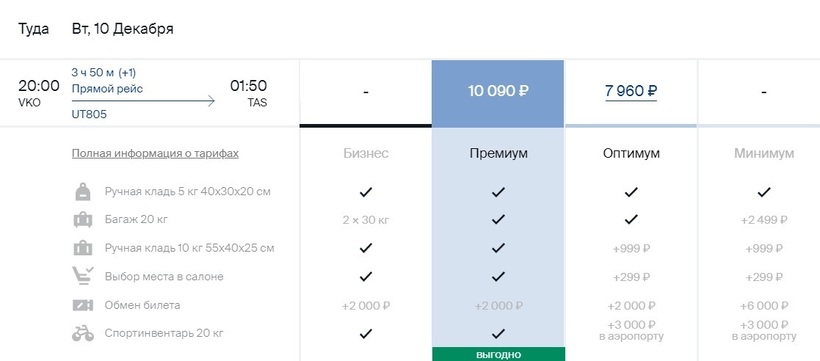Choose the Премиум tariff column header
The image size is (820, 361).
coord(498,153)
